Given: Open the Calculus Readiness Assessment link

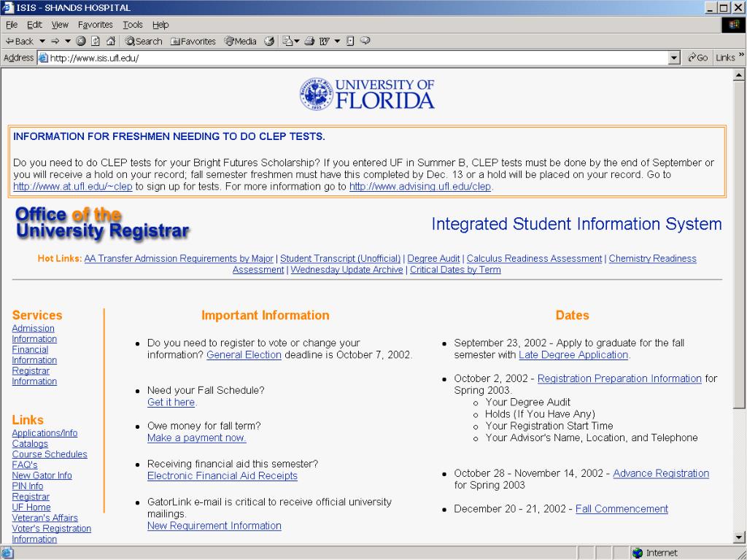Looking at the screenshot, I should tap(535, 259).
